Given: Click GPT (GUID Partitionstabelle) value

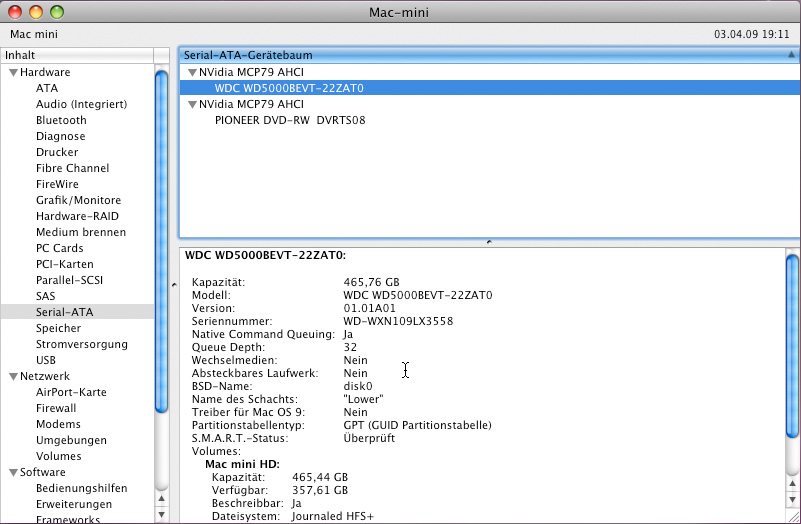Looking at the screenshot, I should click(x=417, y=425).
